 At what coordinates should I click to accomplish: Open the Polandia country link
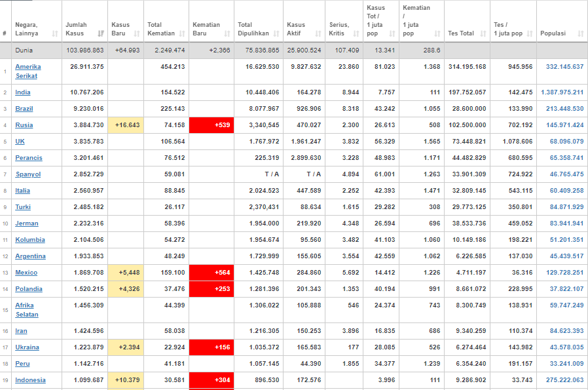click(29, 289)
